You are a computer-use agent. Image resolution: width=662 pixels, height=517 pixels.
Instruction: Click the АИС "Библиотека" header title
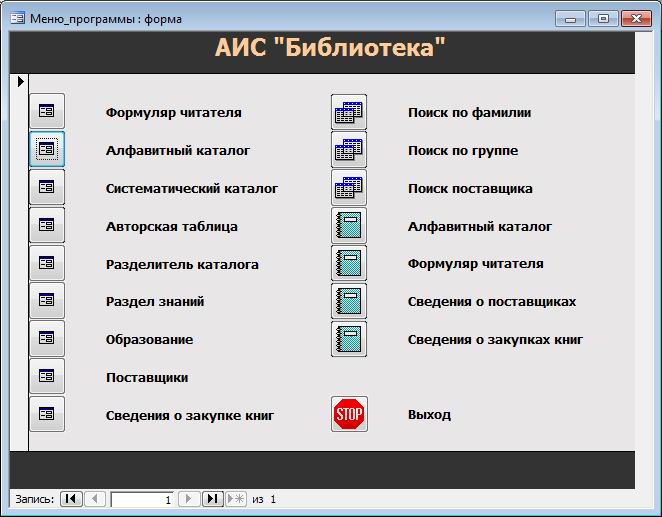[x=330, y=46]
